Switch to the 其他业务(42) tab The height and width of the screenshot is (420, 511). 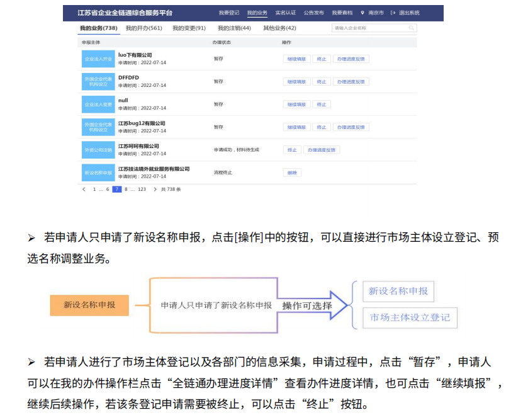(279, 28)
